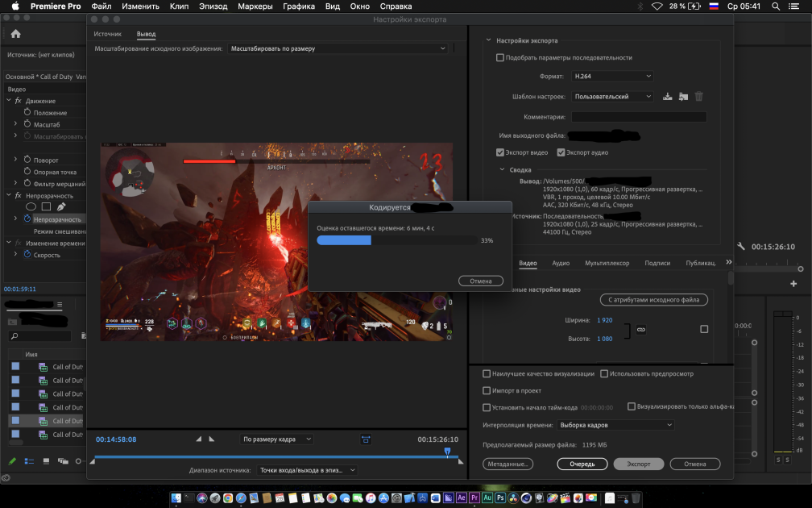Image resolution: width=812 pixels, height=508 pixels.
Task: Open the Интерполяция времени dropdown
Action: [x=615, y=425]
